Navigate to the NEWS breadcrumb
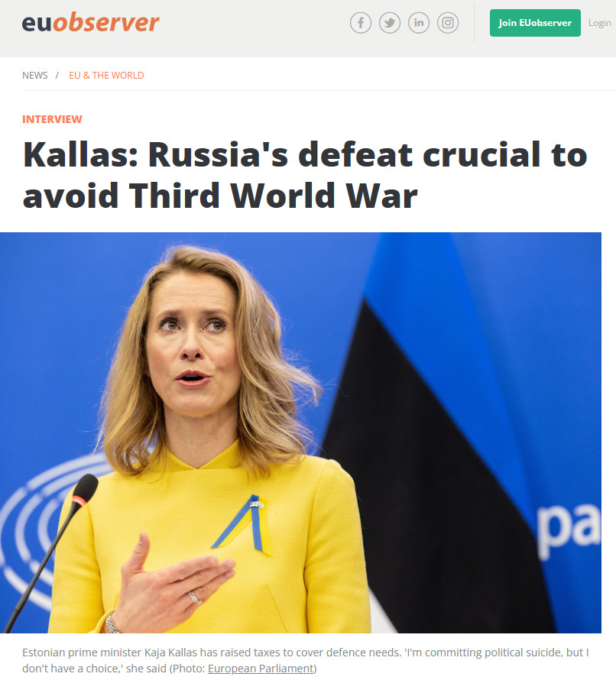This screenshot has height=680, width=616. pos(34,76)
